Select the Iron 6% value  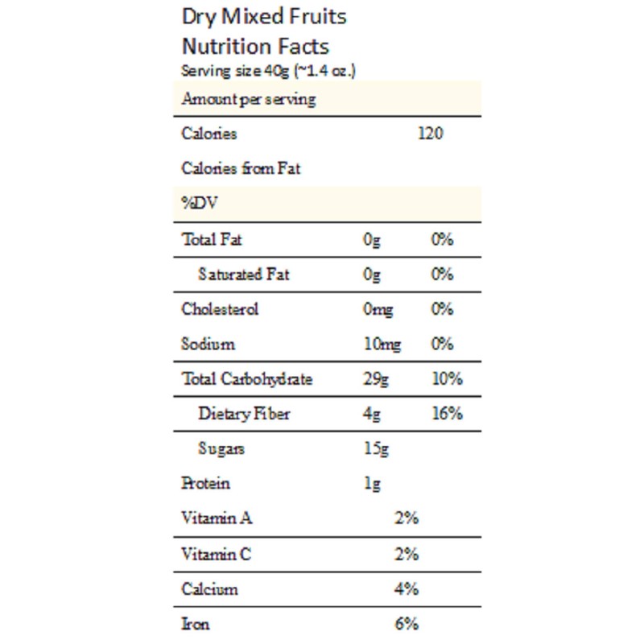(x=407, y=624)
